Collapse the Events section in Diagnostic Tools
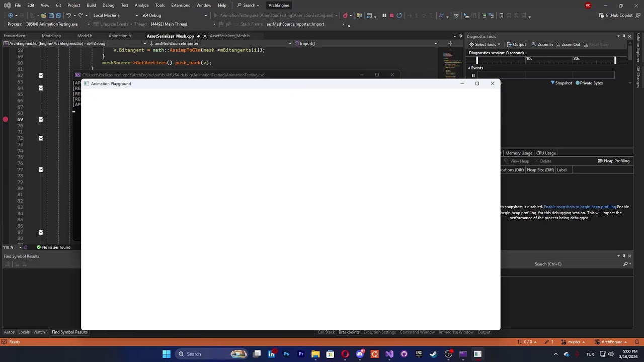 coord(469,68)
